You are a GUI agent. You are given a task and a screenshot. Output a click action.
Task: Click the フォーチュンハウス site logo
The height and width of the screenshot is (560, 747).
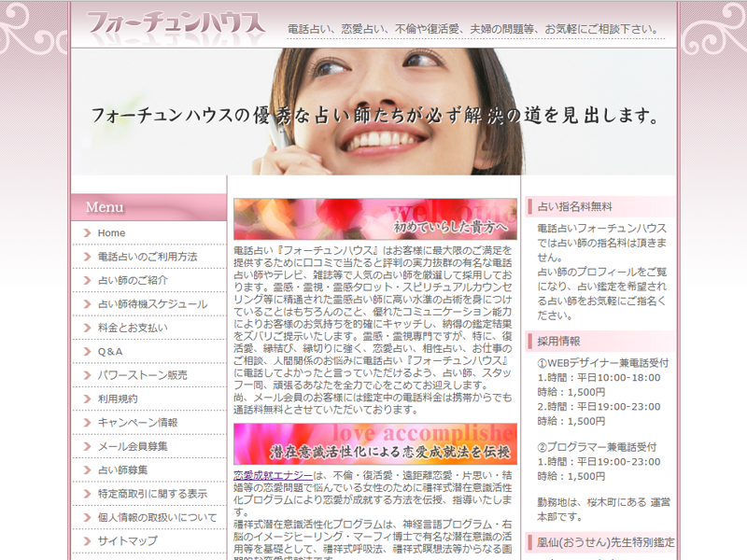point(176,24)
